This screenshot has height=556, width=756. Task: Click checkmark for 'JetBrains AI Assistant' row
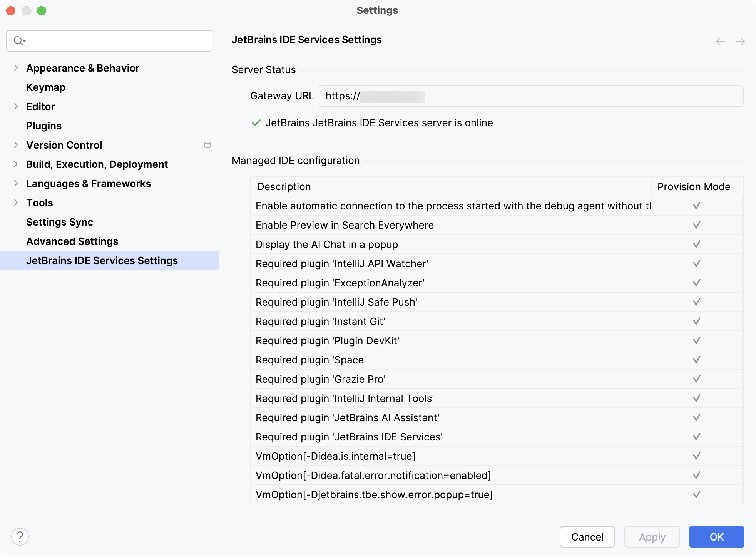tap(696, 417)
